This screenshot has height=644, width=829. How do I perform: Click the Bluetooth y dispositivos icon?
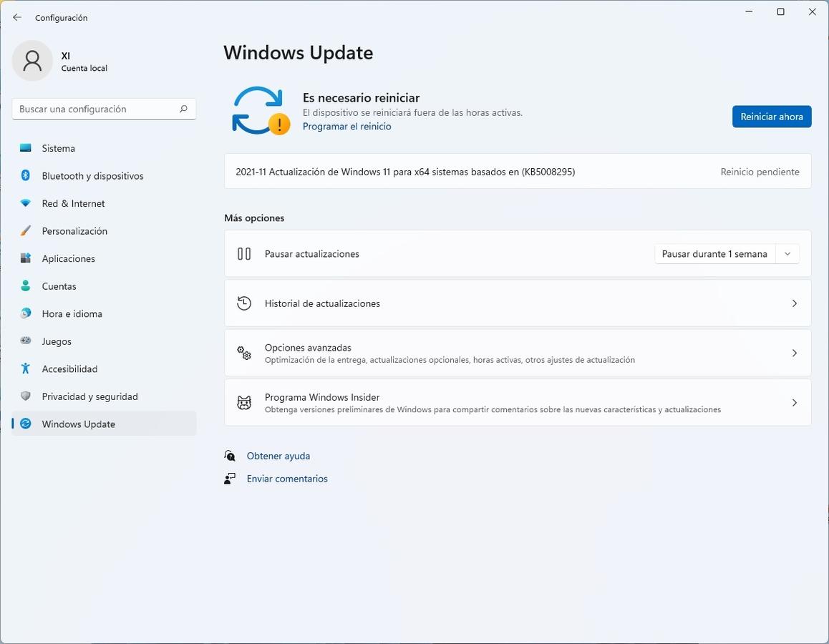tap(26, 176)
